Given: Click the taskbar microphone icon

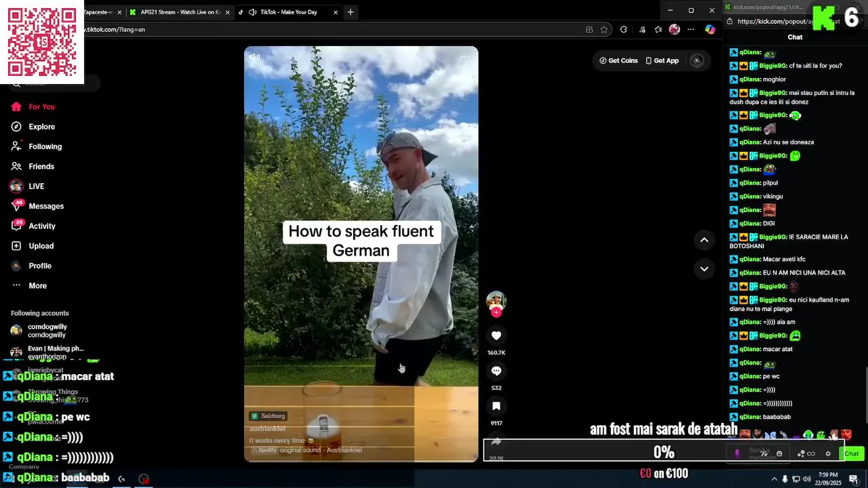Looking at the screenshot, I should pyautogui.click(x=785, y=479).
